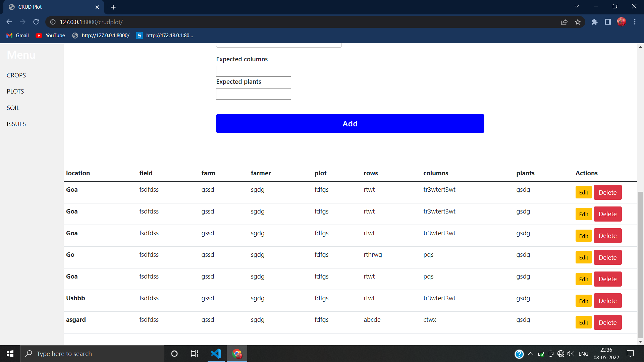Delete the asgard plot row
The width and height of the screenshot is (644, 362).
(607, 322)
